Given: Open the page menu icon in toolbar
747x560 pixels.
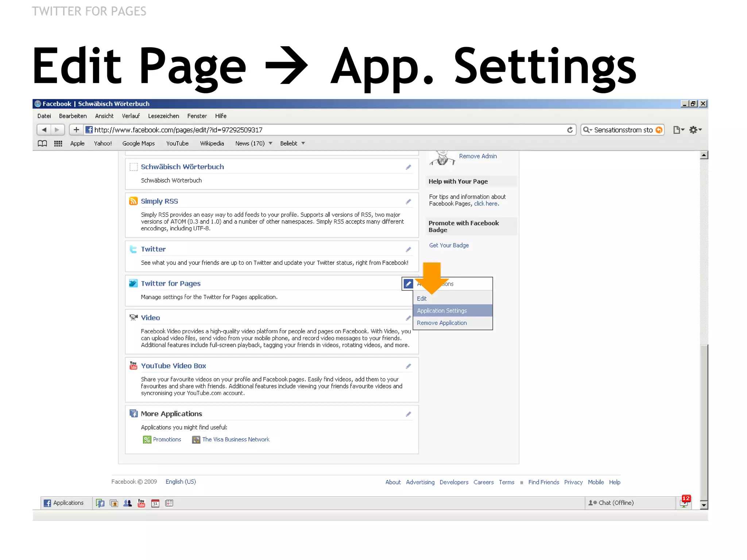Looking at the screenshot, I should point(678,130).
